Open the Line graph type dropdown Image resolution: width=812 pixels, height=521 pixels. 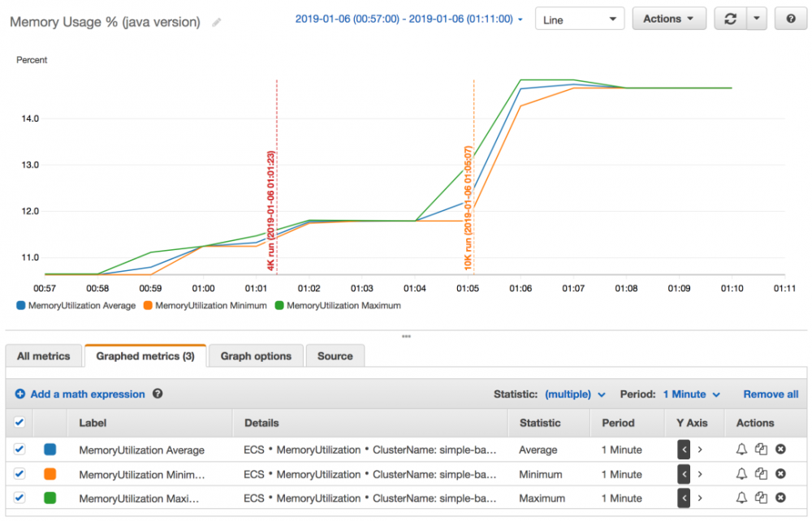click(580, 19)
